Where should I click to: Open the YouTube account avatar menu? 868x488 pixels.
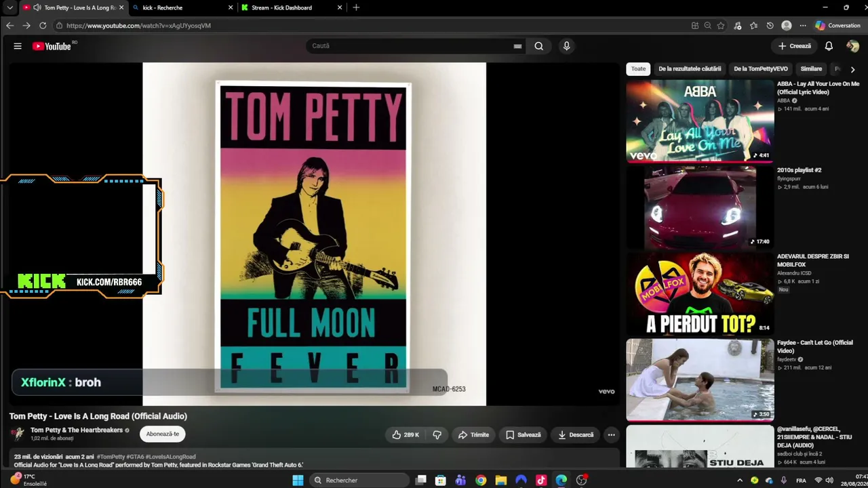[852, 46]
